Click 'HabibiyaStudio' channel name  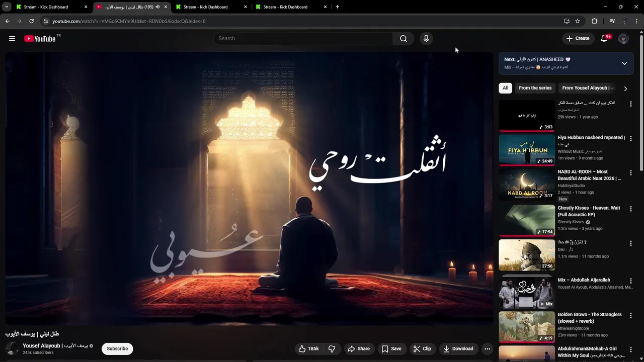pos(571,186)
